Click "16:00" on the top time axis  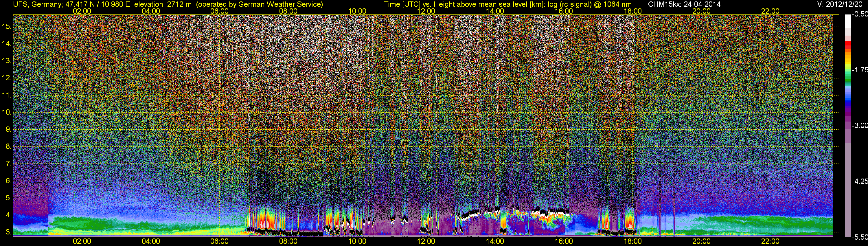coord(564,11)
